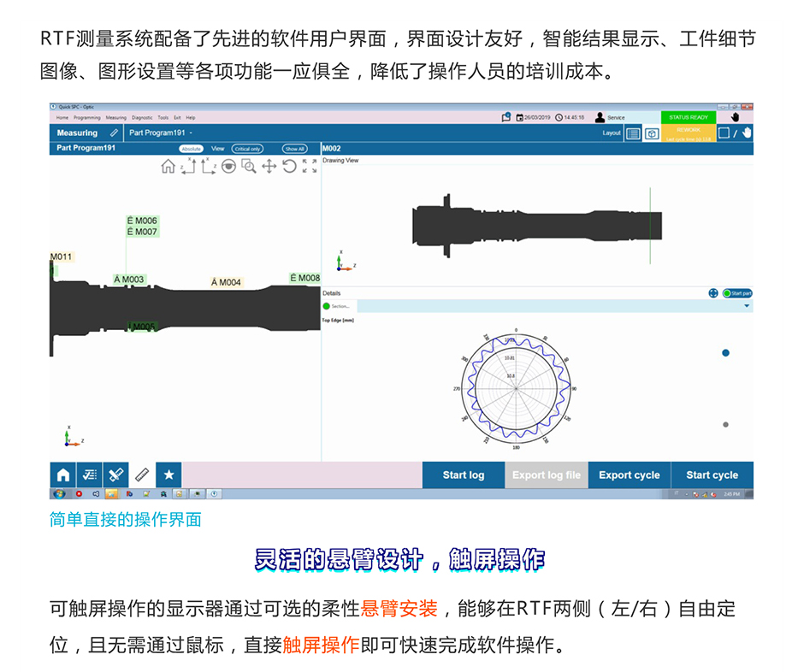The width and height of the screenshot is (804, 672).
Task: Click the Home button in bottom toolbar
Action: pos(62,475)
